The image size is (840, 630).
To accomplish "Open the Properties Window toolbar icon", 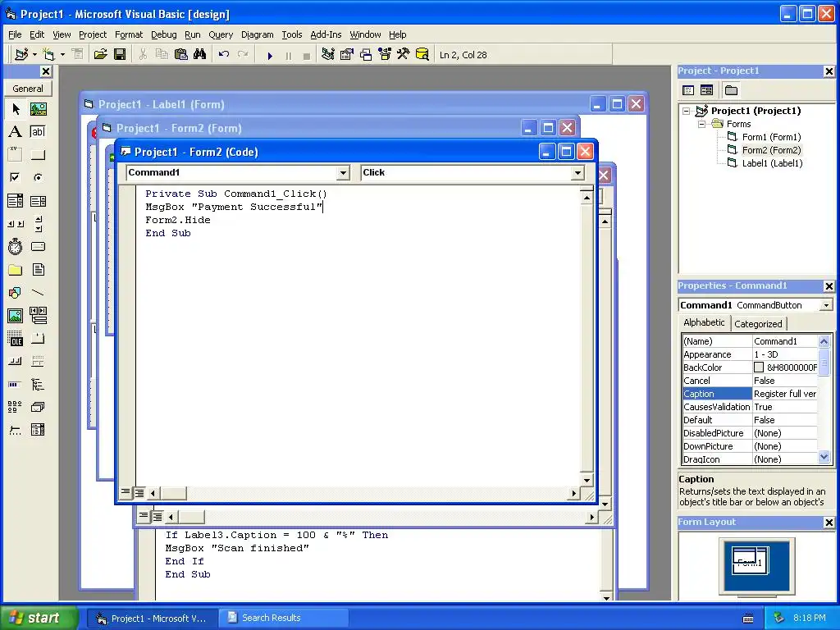I will tap(347, 54).
